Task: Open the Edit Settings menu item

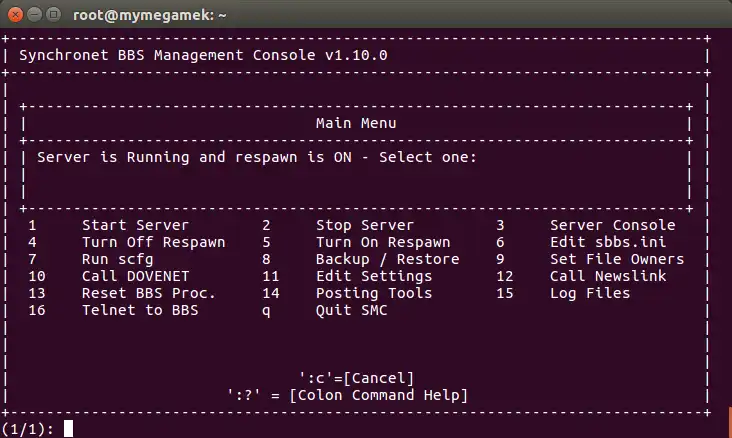Action: (374, 276)
